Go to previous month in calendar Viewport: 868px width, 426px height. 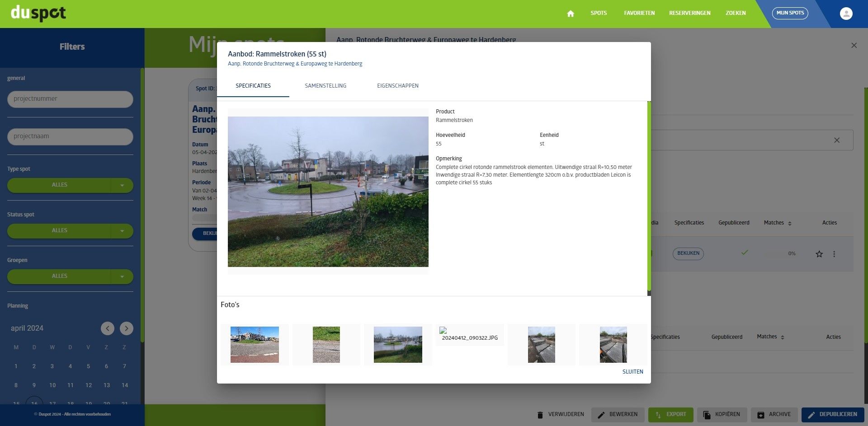coord(108,328)
